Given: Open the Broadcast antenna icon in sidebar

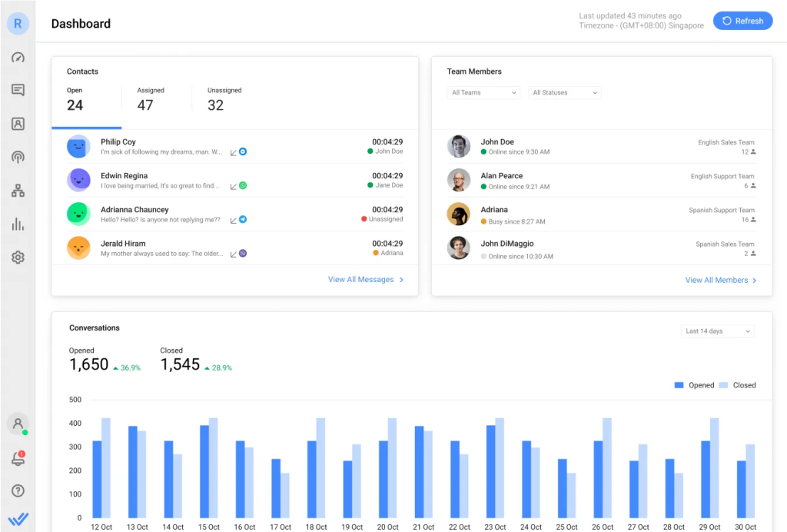Looking at the screenshot, I should point(18,157).
